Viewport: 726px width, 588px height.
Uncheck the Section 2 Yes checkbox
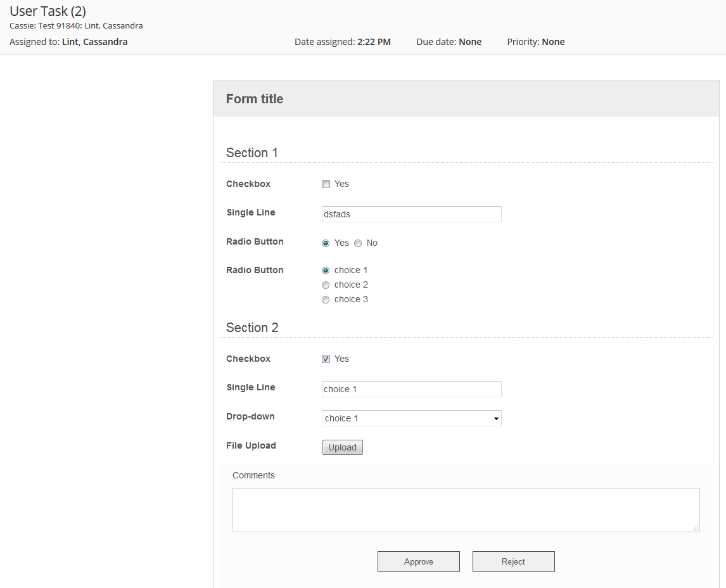click(x=326, y=359)
